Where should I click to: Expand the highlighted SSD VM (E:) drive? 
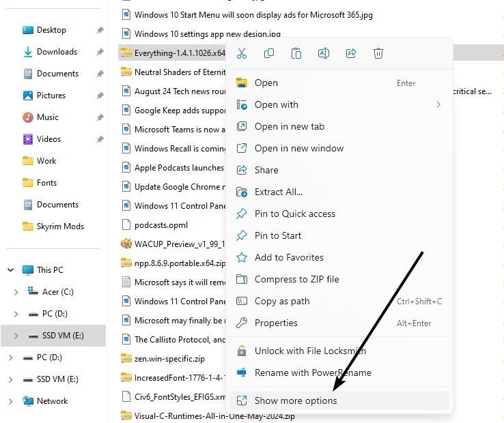click(16, 336)
